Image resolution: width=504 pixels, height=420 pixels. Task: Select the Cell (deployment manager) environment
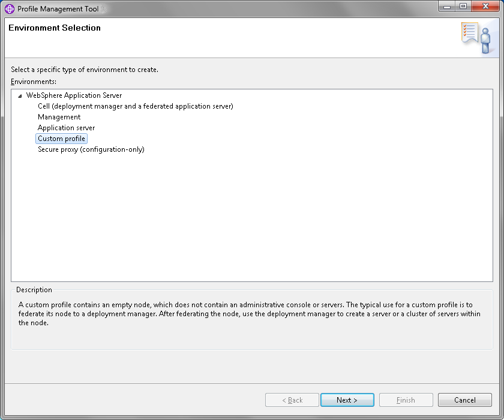point(136,106)
